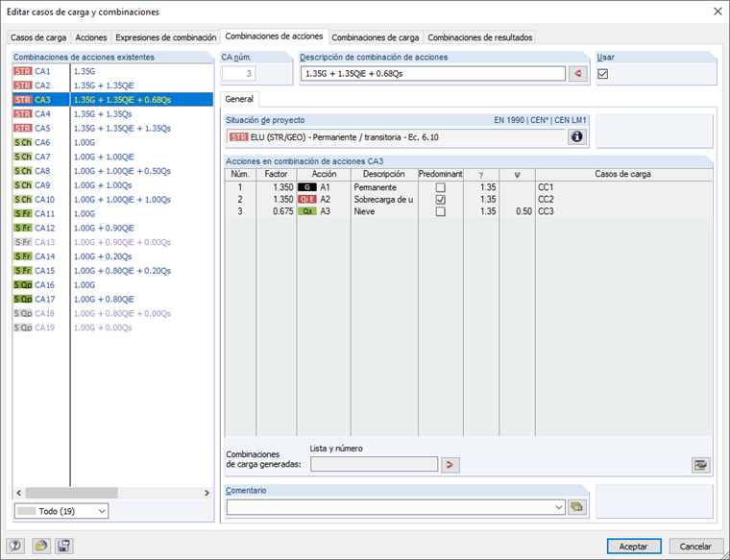Click right arrow of horizontal list scrollbar
The image size is (730, 560).
pos(207,493)
